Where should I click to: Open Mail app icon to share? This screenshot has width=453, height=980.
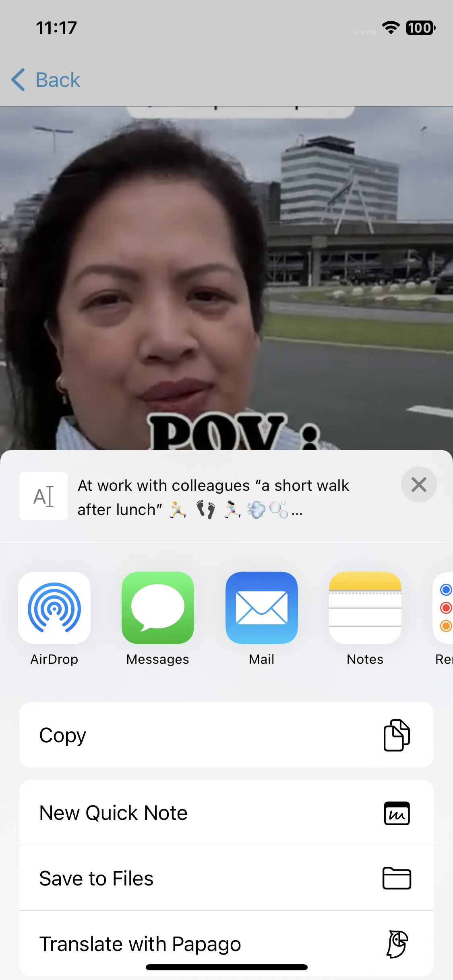[262, 607]
